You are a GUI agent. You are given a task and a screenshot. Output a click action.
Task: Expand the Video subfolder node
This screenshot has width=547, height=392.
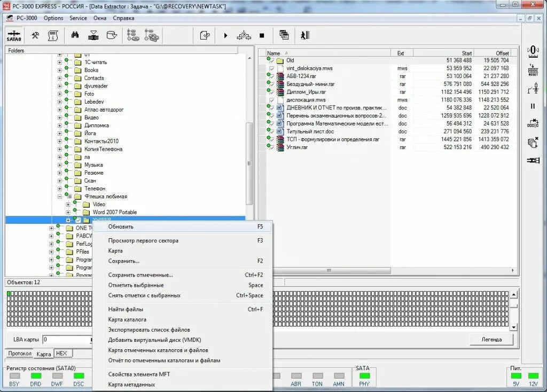[68, 205]
